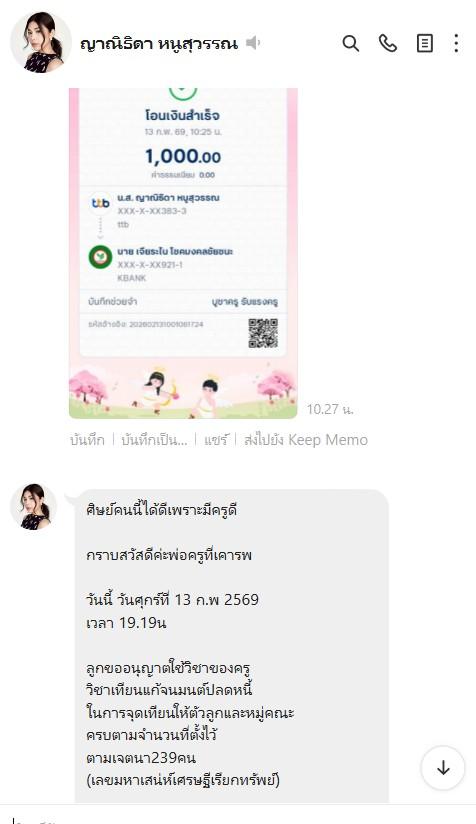Image resolution: width=476 pixels, height=824 pixels.
Task: Open the notes icon in chat header
Action: click(x=425, y=43)
